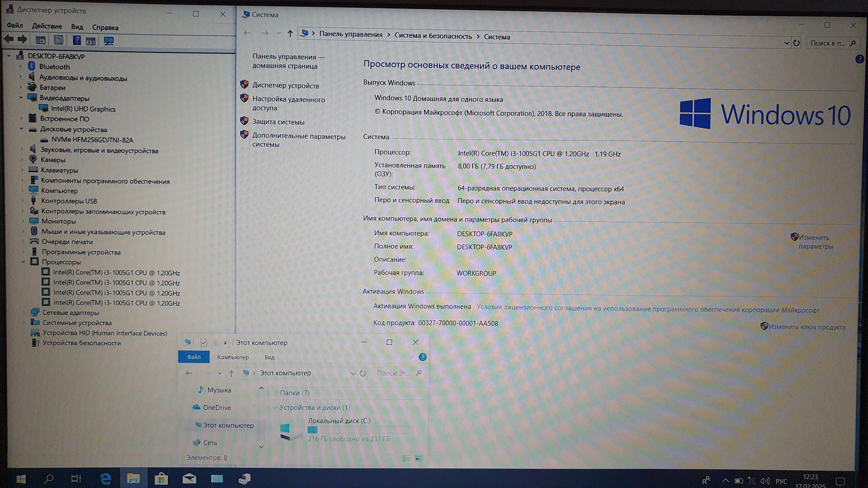Click the Диспетчер устройств link in the left panel
Viewport: 868px width, 488px height.
coord(285,86)
